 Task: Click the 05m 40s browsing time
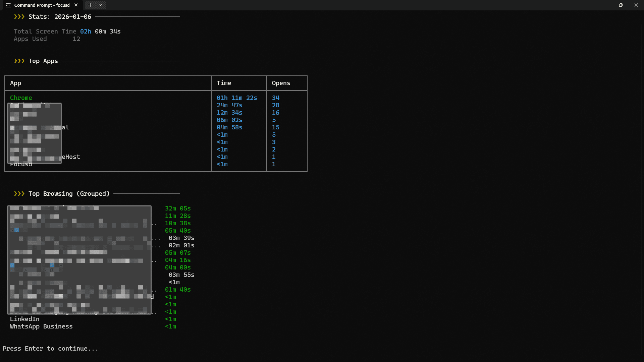pos(178,231)
